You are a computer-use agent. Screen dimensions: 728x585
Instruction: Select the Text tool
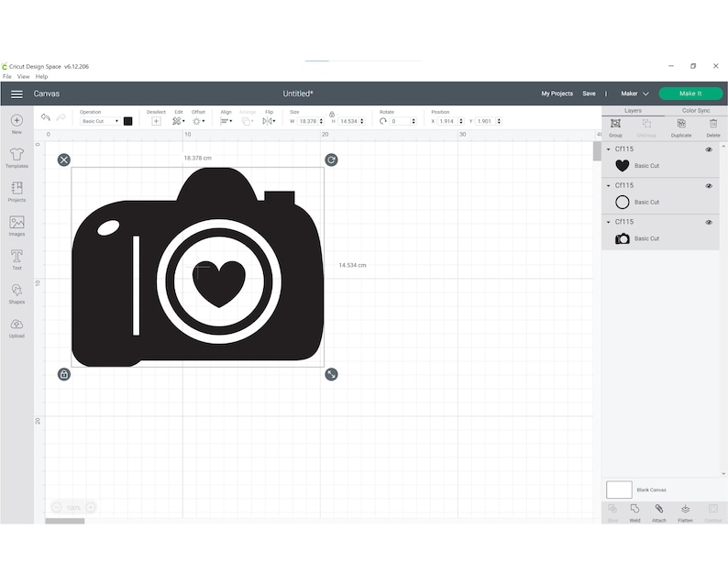click(x=17, y=259)
